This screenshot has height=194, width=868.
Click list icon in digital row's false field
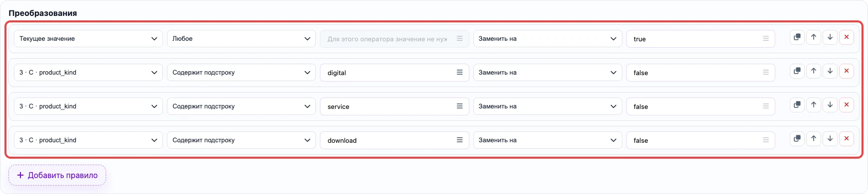pyautogui.click(x=766, y=72)
